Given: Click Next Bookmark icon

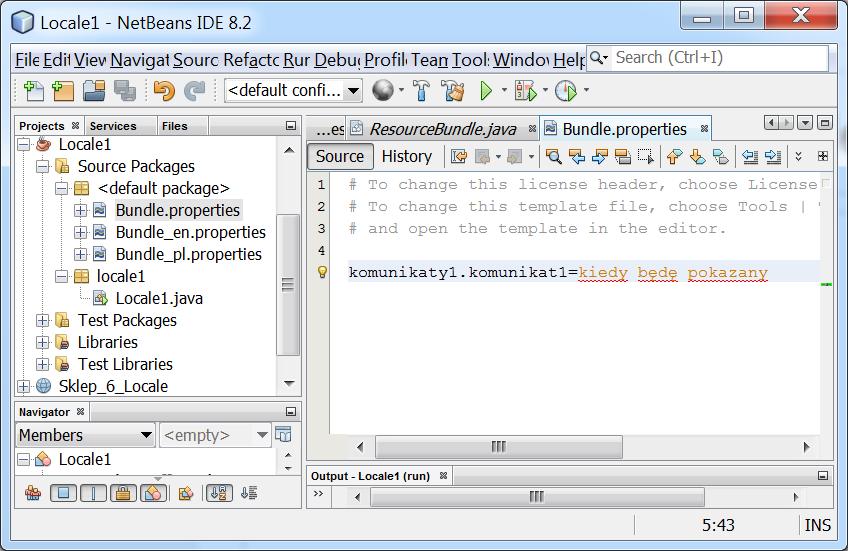Looking at the screenshot, I should [x=697, y=157].
